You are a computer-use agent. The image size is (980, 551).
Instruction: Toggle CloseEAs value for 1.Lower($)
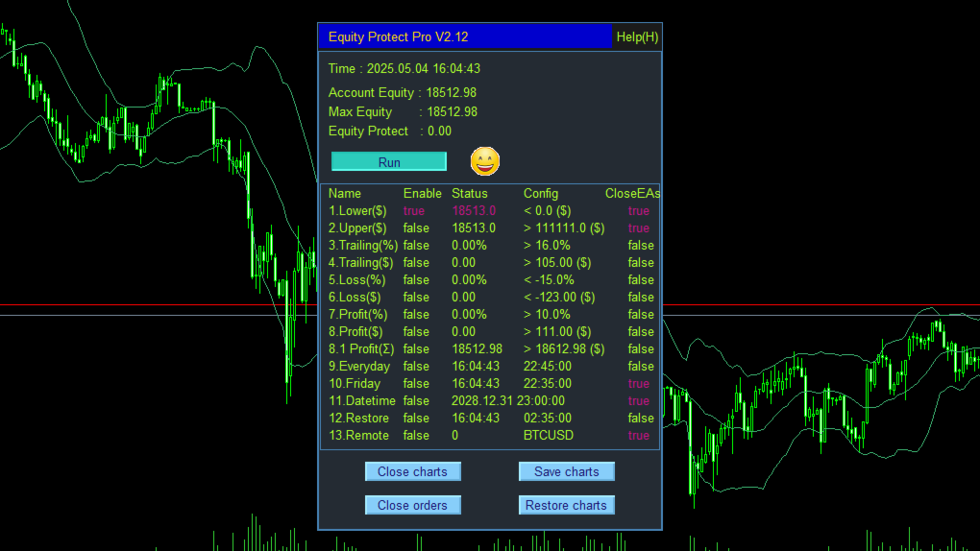coord(639,211)
